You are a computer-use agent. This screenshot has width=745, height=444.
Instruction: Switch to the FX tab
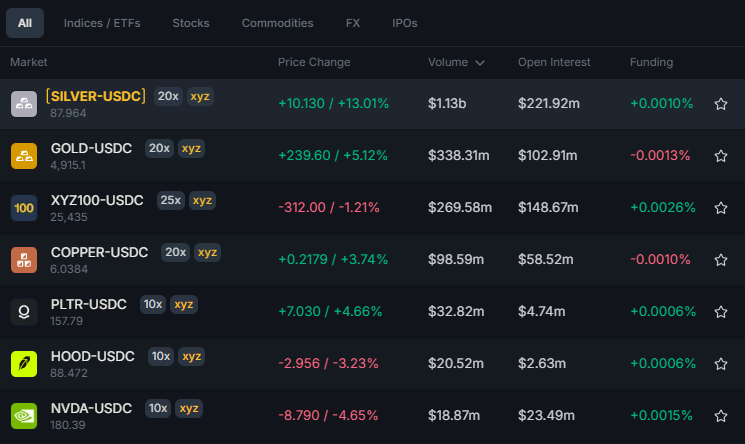tap(353, 23)
